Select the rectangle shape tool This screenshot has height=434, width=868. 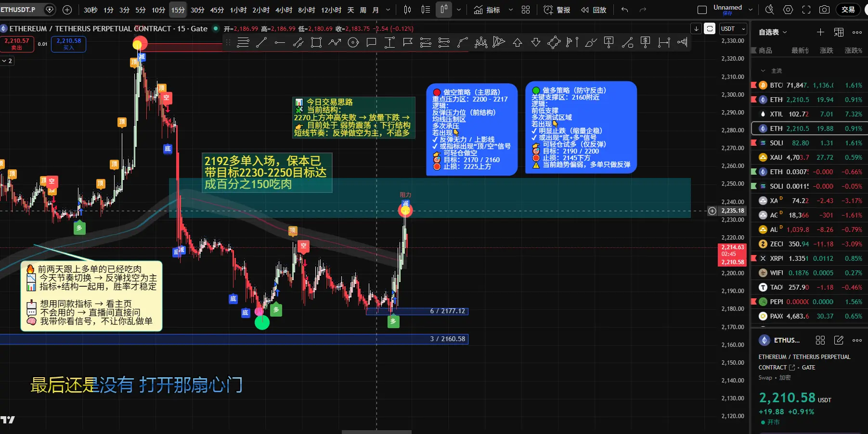(316, 42)
